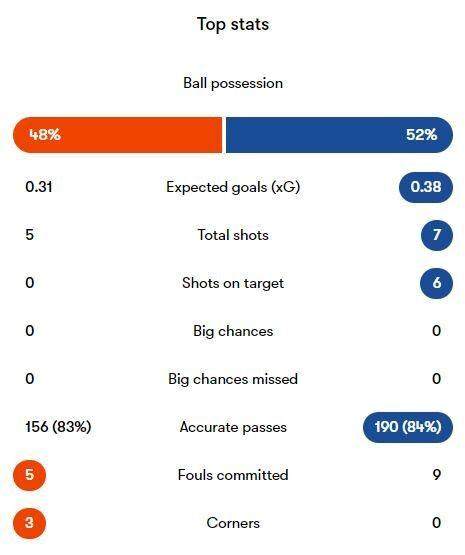Click the 0.31 xG value
Image resolution: width=465 pixels, height=555 pixels.
click(39, 187)
